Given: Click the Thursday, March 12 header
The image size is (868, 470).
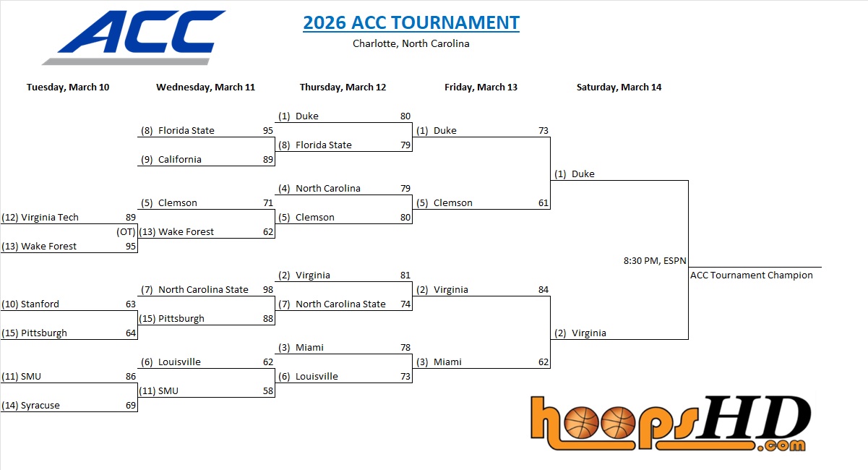Looking at the screenshot, I should tap(343, 87).
